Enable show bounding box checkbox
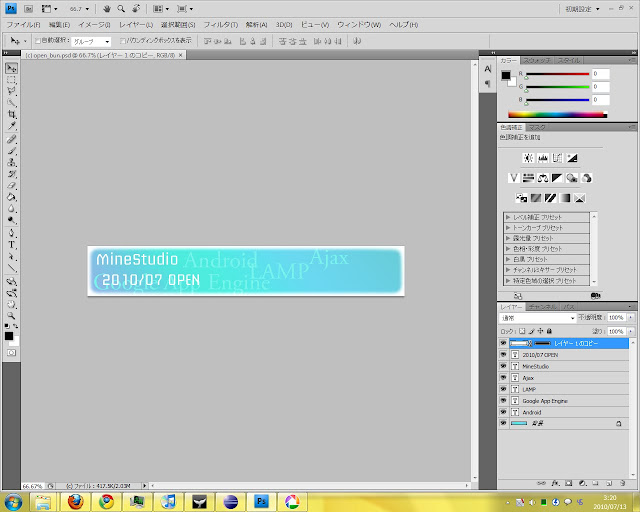The height and width of the screenshot is (512, 640). pos(122,41)
